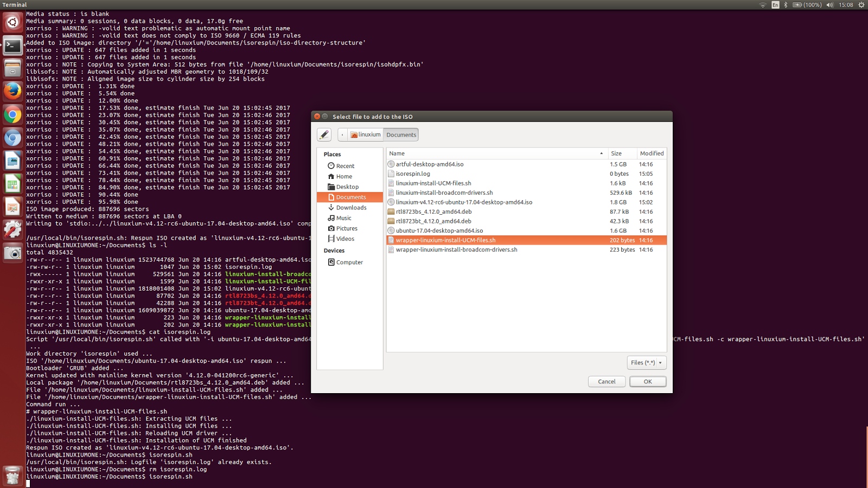Open the battery status indicator
The height and width of the screenshot is (488, 868).
pos(807,5)
